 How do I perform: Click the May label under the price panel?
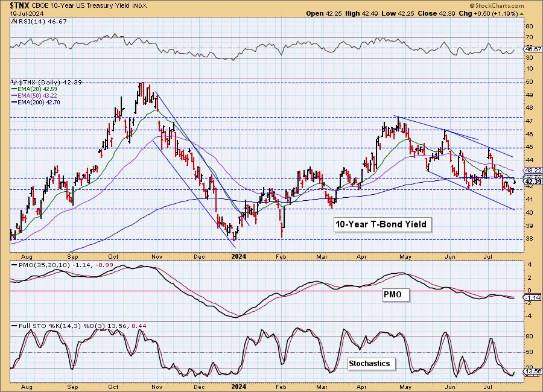coord(405,256)
